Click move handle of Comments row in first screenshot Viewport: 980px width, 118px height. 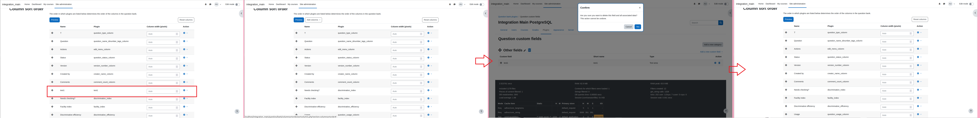coord(52,82)
